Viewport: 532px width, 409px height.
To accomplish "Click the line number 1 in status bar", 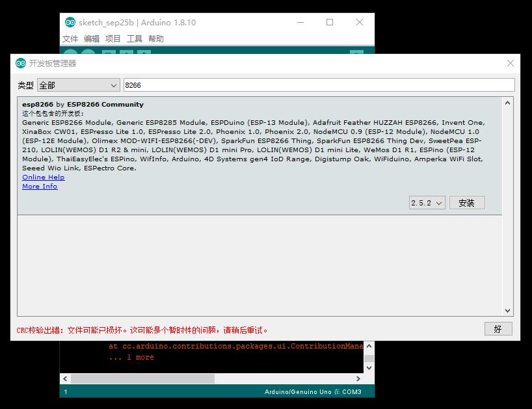I will pyautogui.click(x=66, y=391).
